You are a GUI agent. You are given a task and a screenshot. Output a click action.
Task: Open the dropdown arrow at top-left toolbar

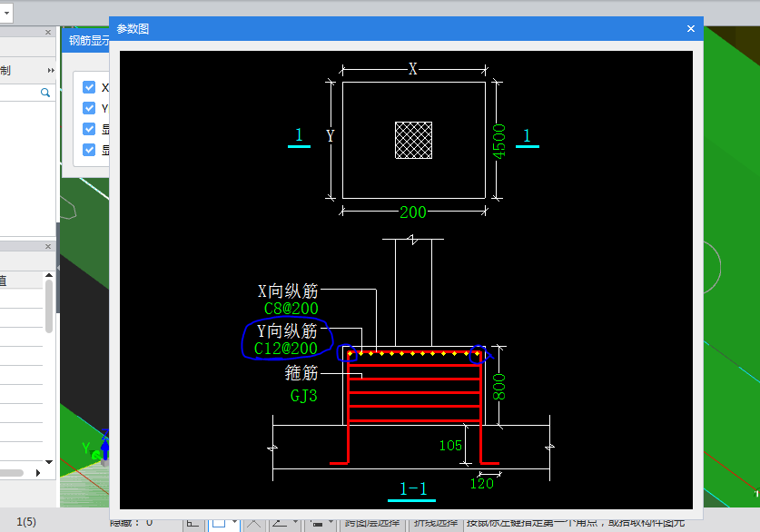click(x=6, y=13)
